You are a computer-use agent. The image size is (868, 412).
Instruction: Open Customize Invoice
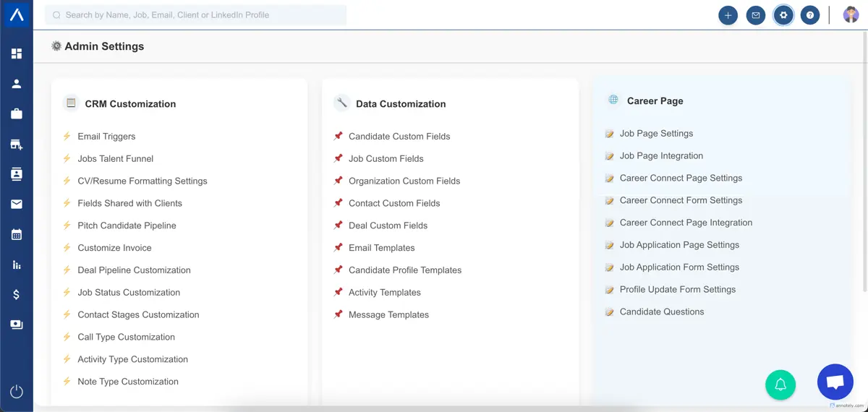pos(115,248)
